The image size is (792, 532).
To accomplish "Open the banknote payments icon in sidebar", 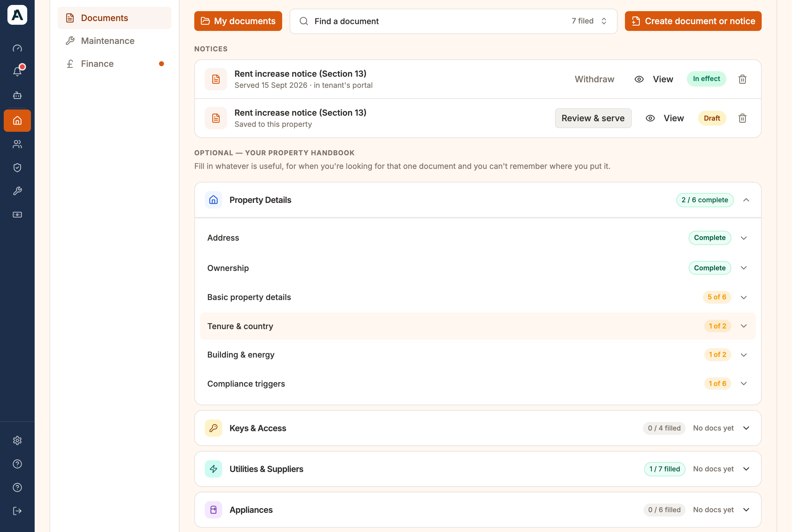I will tap(17, 214).
